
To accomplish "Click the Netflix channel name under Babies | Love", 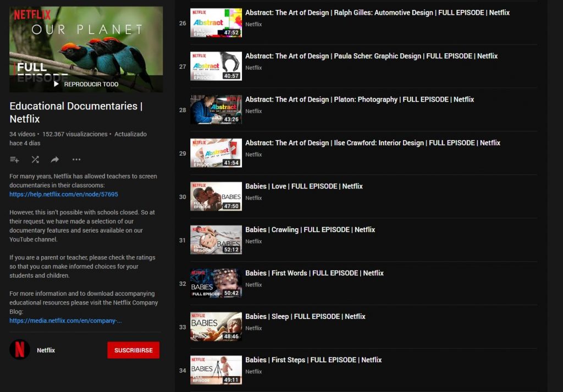I will click(x=253, y=198).
